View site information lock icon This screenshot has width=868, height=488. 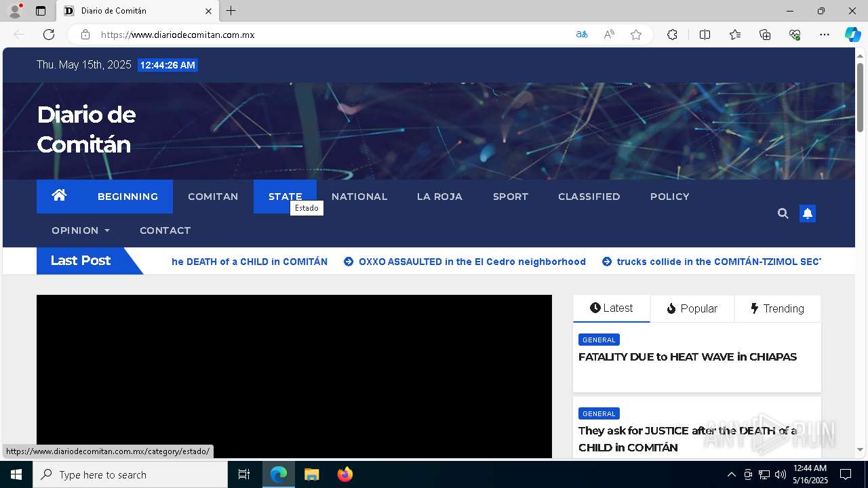tap(85, 35)
